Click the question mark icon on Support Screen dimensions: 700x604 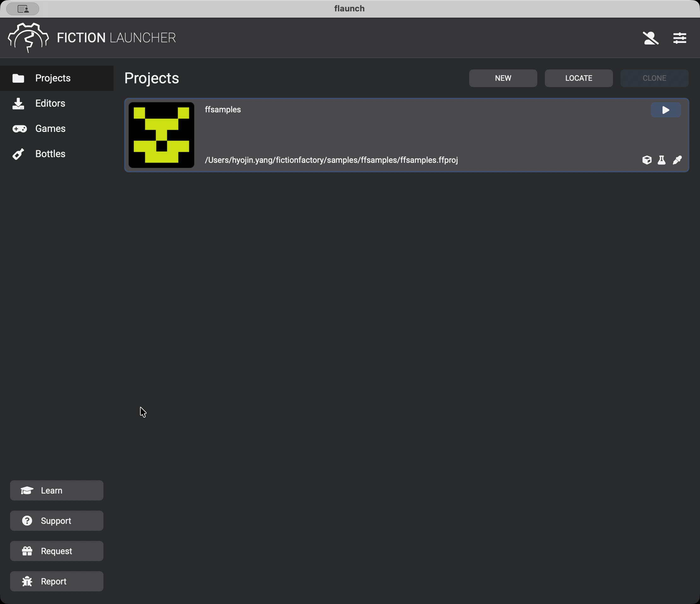click(x=27, y=521)
